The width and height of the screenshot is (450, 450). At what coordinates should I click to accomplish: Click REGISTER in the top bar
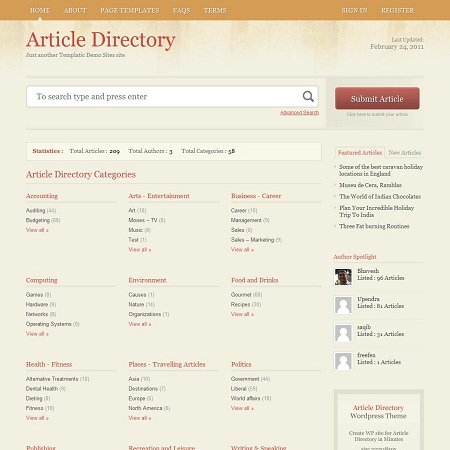tap(398, 10)
